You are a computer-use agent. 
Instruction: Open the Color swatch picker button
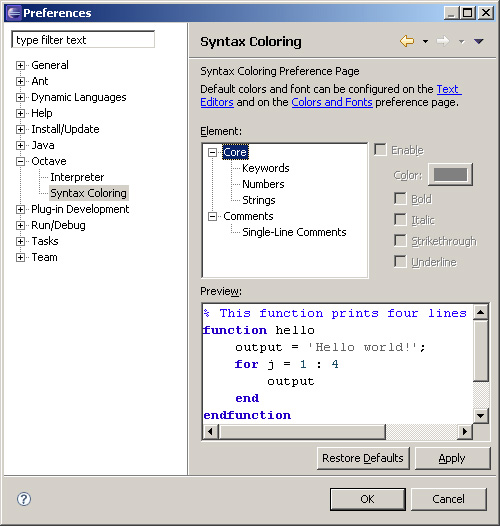click(x=450, y=174)
